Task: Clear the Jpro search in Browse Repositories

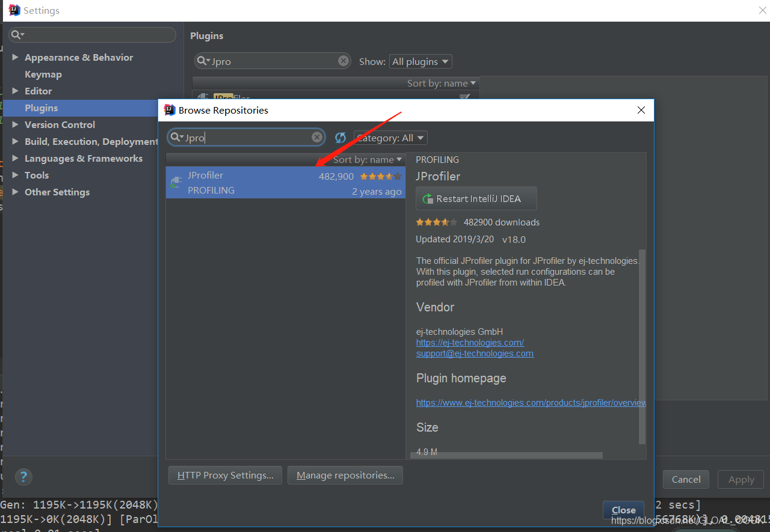Action: point(317,138)
